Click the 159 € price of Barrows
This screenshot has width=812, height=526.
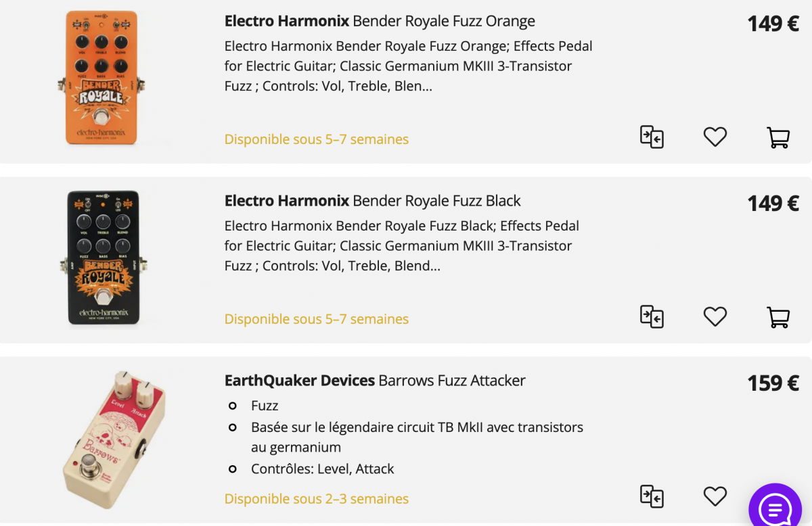[773, 383]
